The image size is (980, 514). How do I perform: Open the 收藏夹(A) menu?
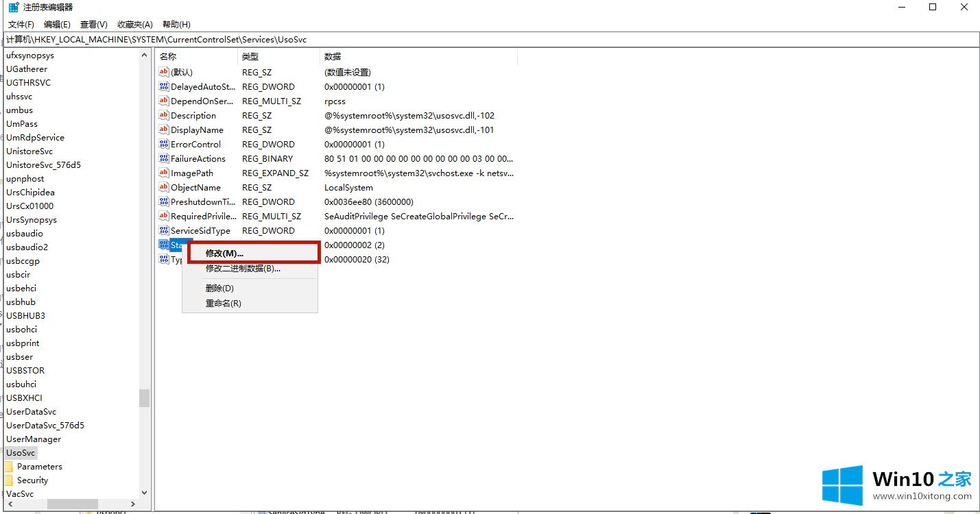[135, 25]
